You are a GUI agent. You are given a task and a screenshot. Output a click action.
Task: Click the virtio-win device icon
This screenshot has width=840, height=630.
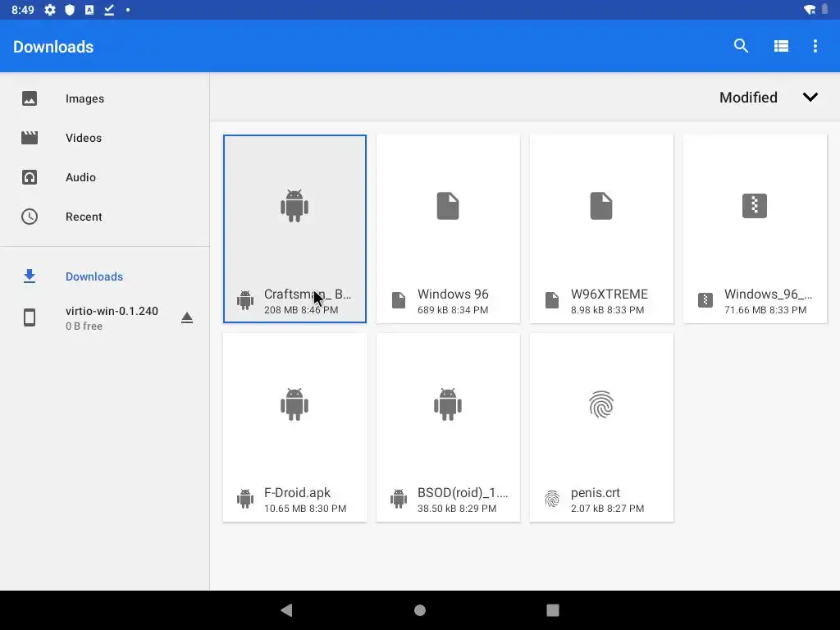(30, 317)
